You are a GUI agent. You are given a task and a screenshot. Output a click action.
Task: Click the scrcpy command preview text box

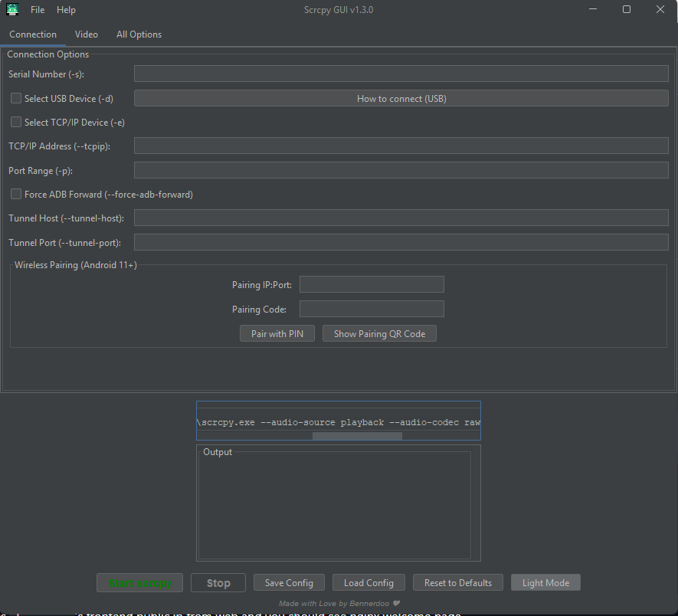point(339,421)
